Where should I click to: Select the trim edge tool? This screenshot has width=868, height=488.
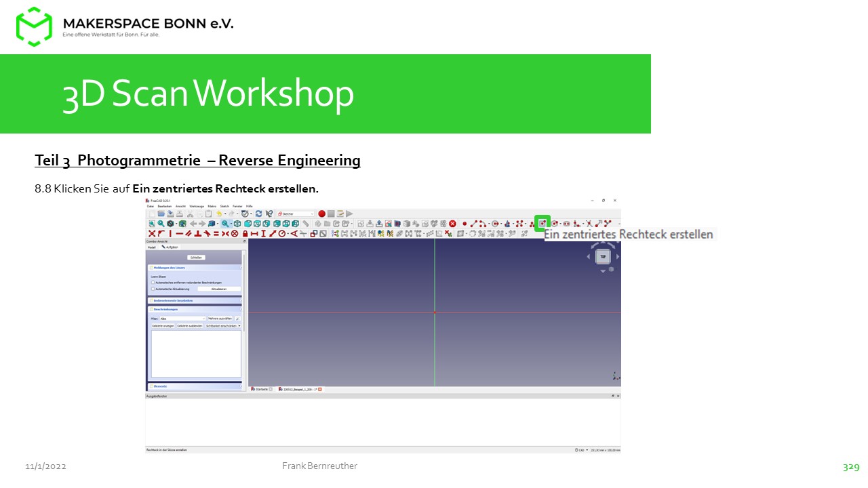(x=589, y=224)
